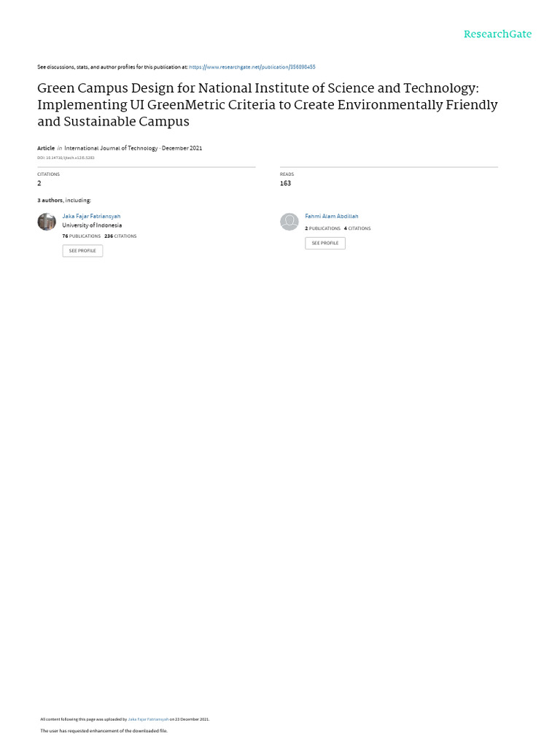560x747 pixels.
Task: Click the 76 PUBLICATIONS stat
Action: pos(82,236)
